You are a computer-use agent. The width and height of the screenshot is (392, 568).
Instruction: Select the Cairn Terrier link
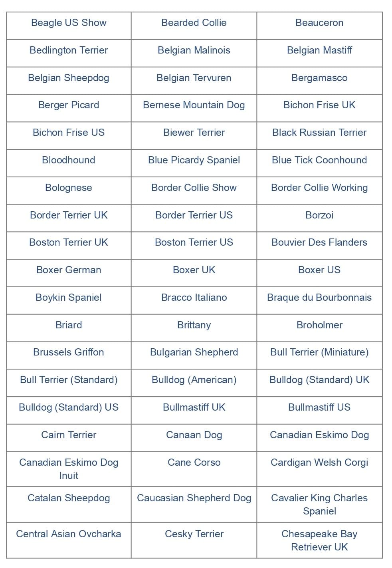pyautogui.click(x=69, y=435)
